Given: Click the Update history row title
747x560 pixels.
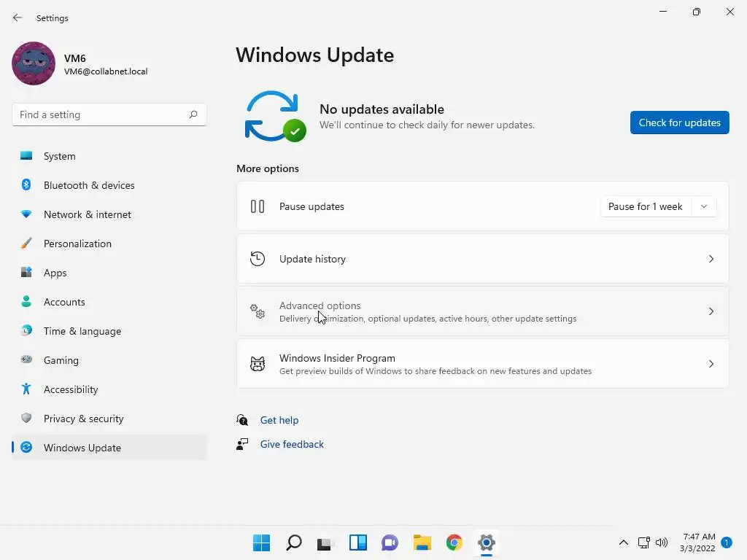Looking at the screenshot, I should [312, 259].
